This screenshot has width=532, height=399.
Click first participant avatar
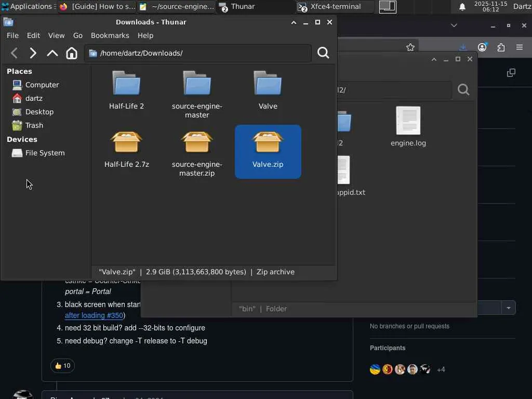[375, 369]
